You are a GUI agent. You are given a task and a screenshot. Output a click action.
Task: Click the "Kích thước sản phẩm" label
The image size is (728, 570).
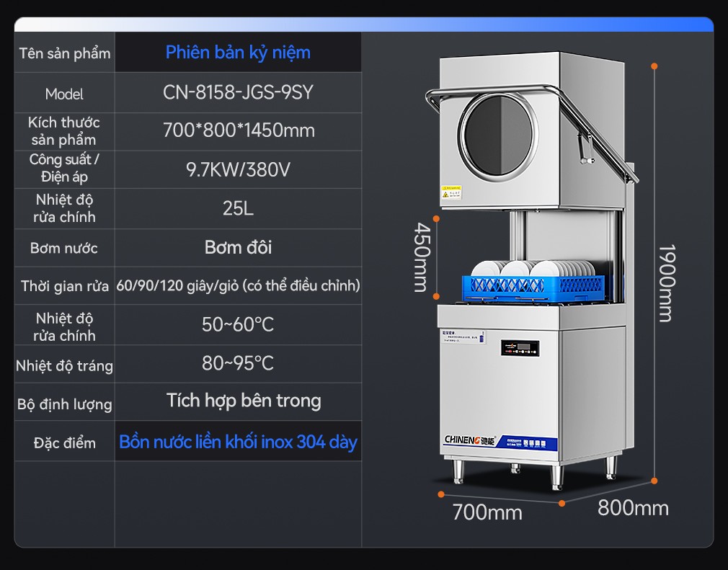coord(64,131)
